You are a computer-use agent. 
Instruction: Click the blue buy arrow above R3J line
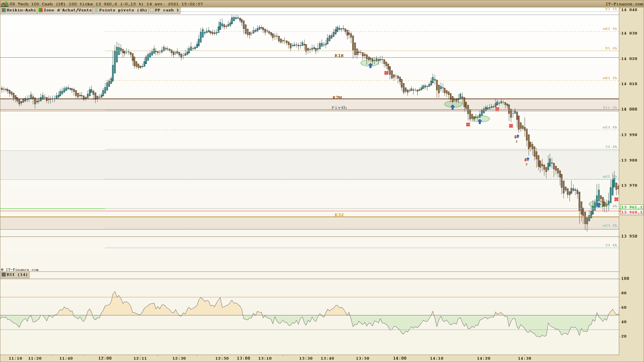[x=599, y=204]
